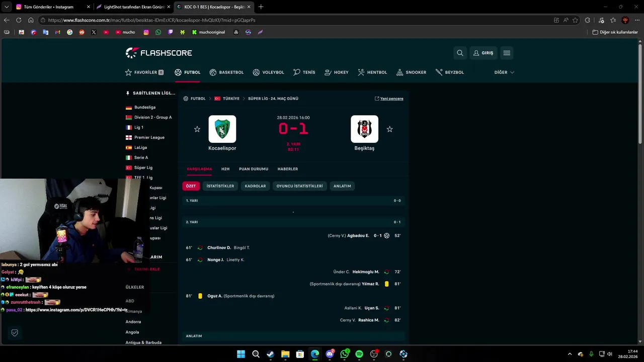This screenshot has height=362, width=644.
Task: Open the muchooriginal Kick bookmark
Action: pyautogui.click(x=208, y=32)
